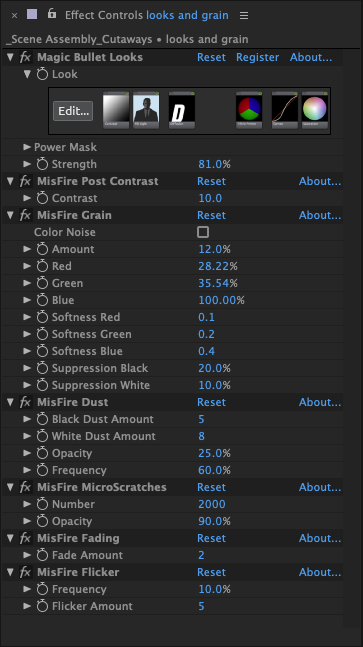Open the Effect Controls panel menu icon
The width and height of the screenshot is (363, 647).
pos(244,16)
